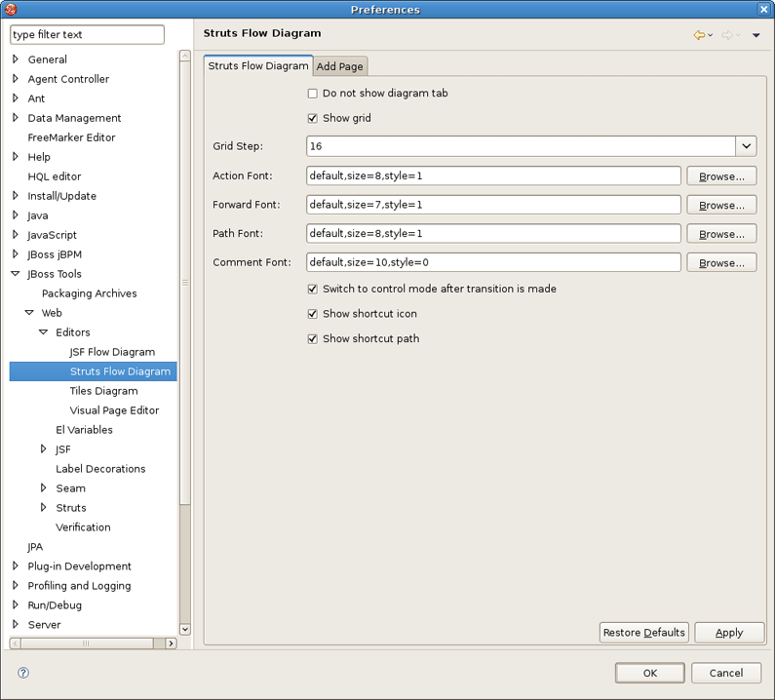Screen dimensions: 775x700
Task: Click the back navigation arrow icon
Action: point(699,34)
